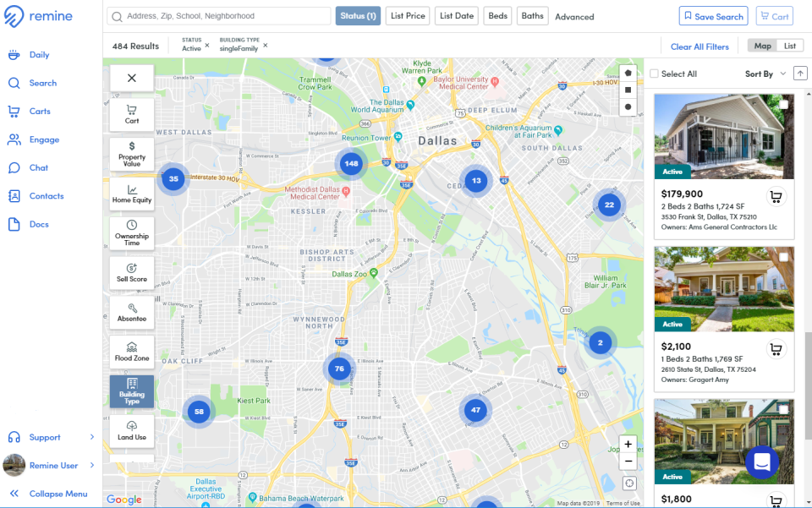Enable the Absentee map layer

132,313
